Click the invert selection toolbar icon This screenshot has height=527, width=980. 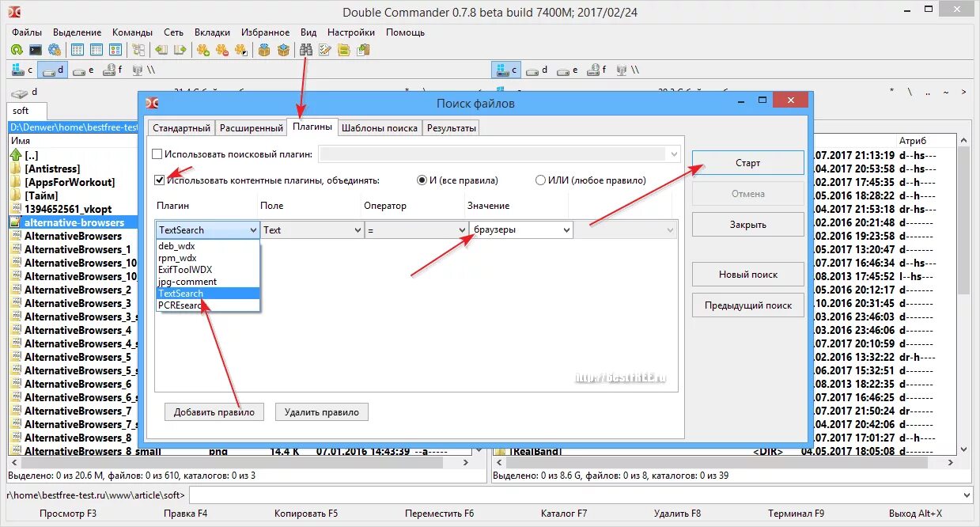240,50
